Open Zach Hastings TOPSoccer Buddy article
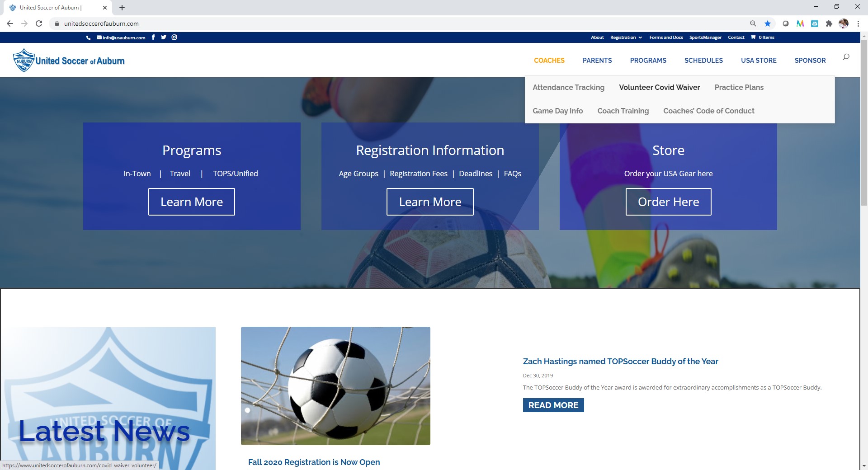The image size is (868, 470). 620,361
